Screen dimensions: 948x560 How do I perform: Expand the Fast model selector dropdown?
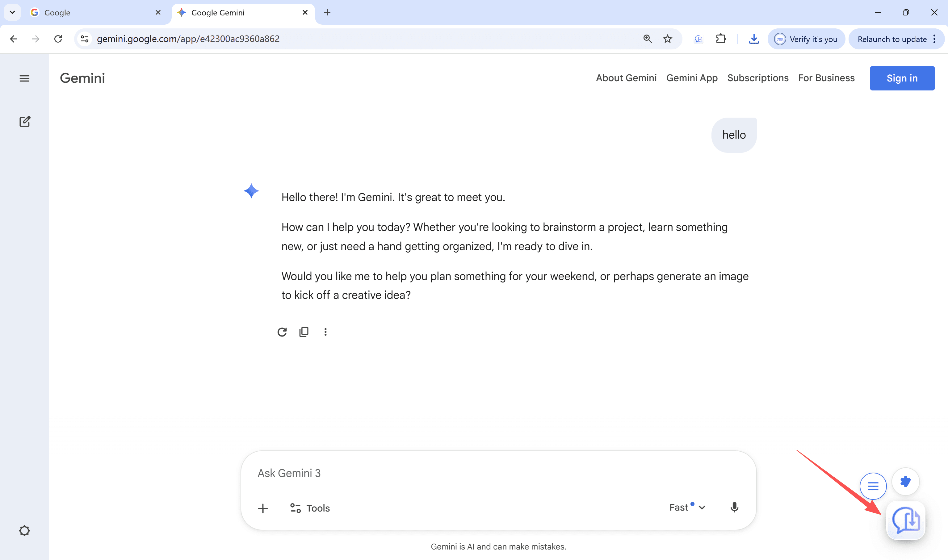click(x=687, y=508)
